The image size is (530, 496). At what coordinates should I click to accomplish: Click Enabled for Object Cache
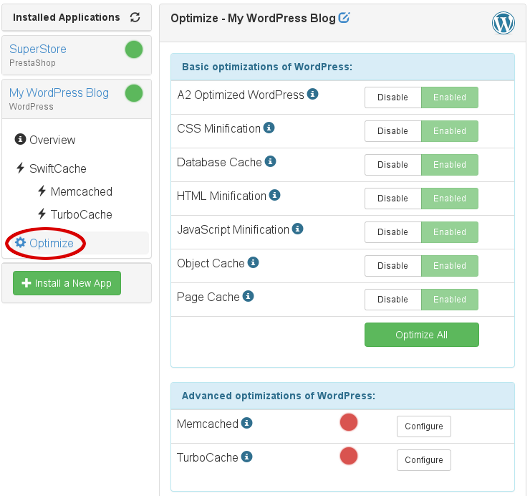coord(450,266)
